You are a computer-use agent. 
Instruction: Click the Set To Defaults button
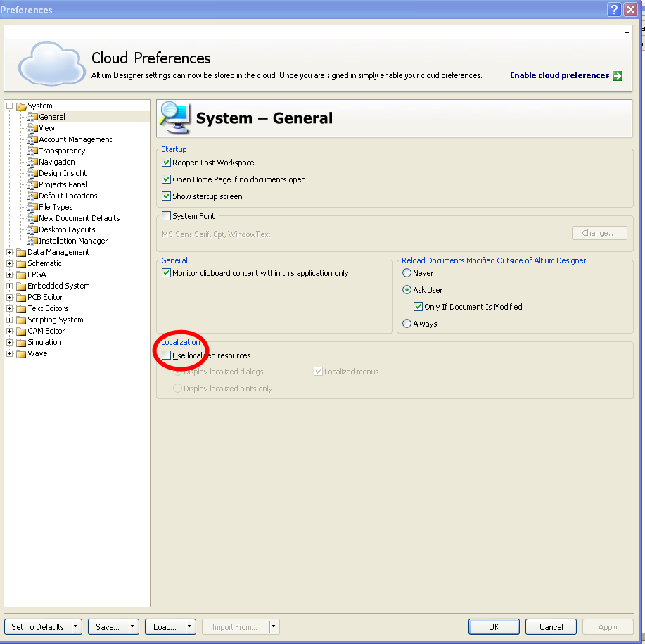(38, 626)
